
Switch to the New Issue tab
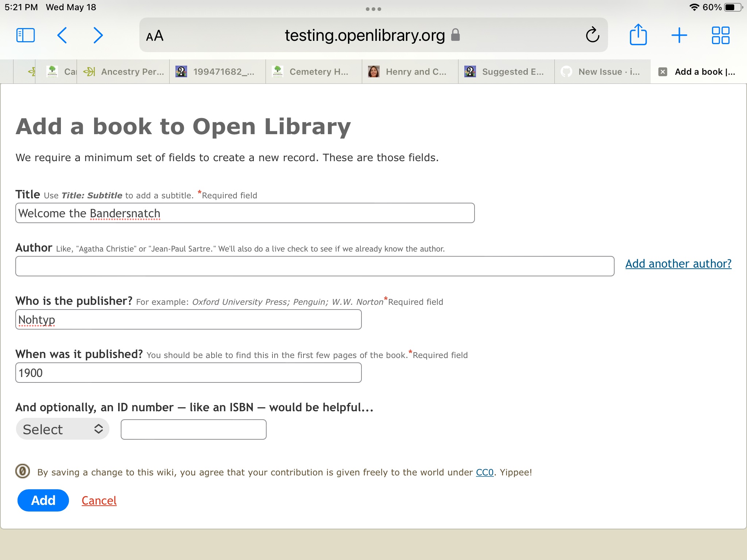(x=603, y=72)
